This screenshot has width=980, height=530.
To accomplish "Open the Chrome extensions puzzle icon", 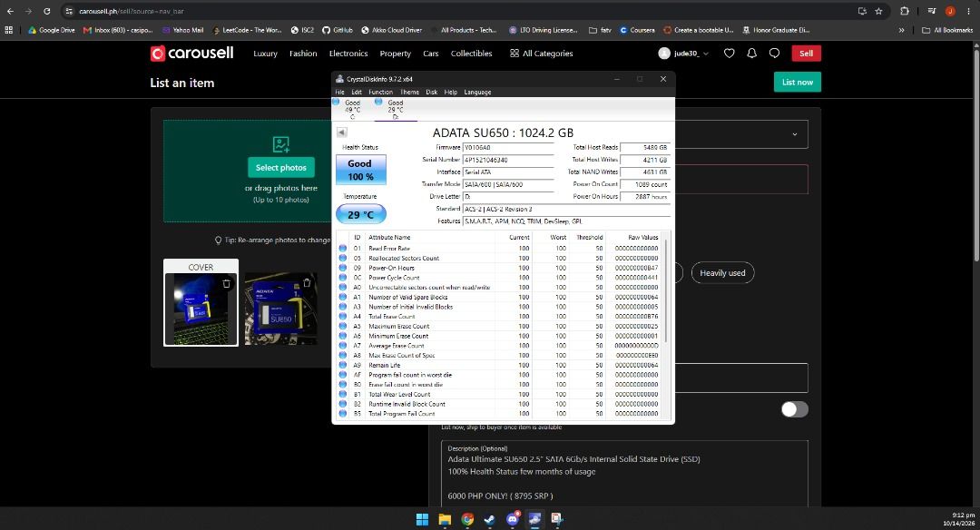I will [905, 11].
